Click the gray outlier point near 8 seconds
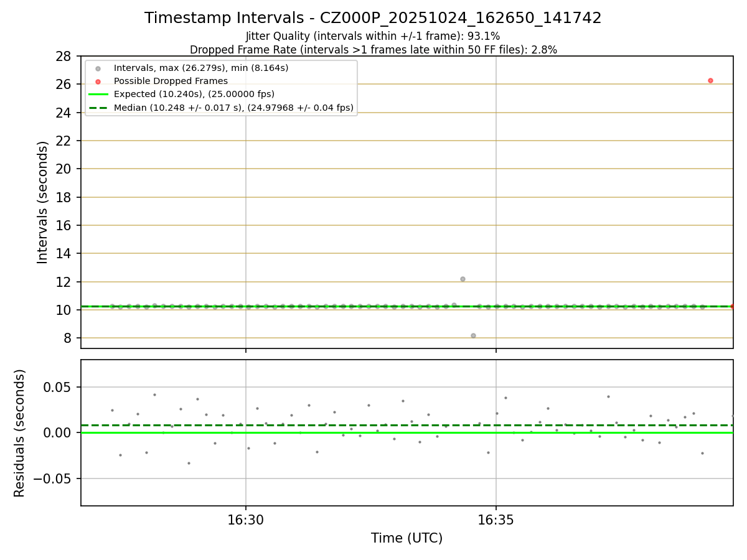Image resolution: width=747 pixels, height=560 pixels. point(473,335)
